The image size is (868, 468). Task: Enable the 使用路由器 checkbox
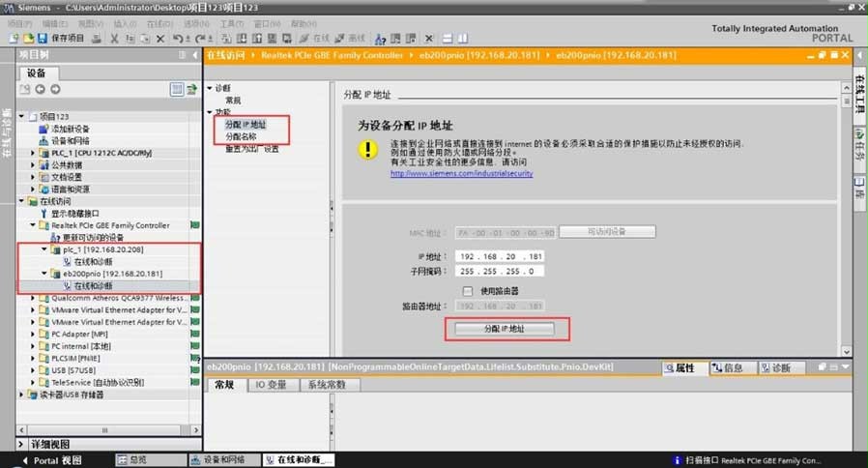(469, 291)
